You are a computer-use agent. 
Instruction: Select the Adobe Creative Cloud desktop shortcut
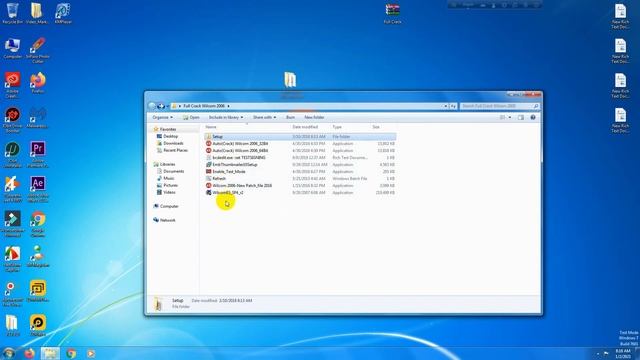click(x=12, y=85)
